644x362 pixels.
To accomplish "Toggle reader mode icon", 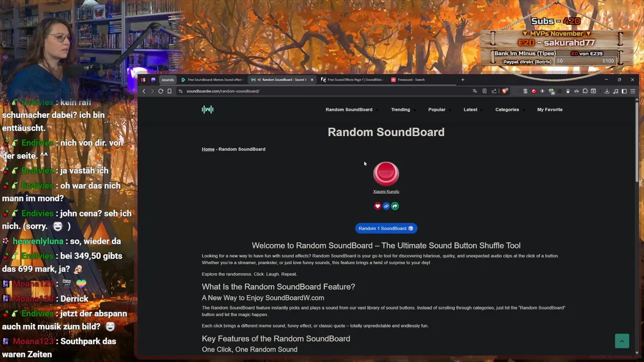I will [485, 91].
